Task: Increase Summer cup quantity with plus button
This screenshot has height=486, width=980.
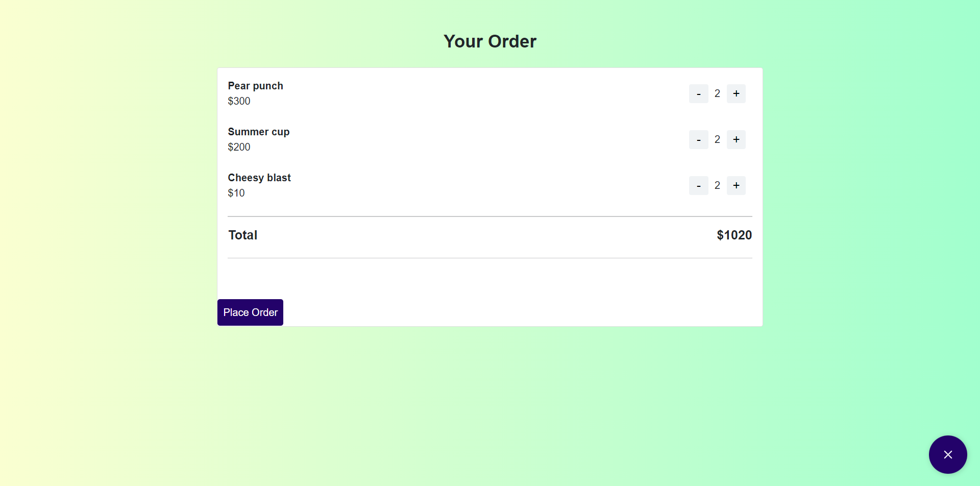Action: tap(736, 139)
